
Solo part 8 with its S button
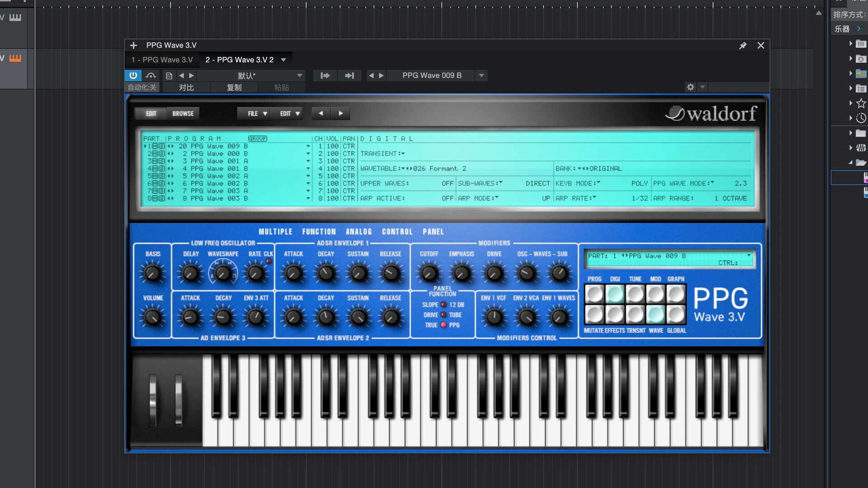tap(161, 198)
